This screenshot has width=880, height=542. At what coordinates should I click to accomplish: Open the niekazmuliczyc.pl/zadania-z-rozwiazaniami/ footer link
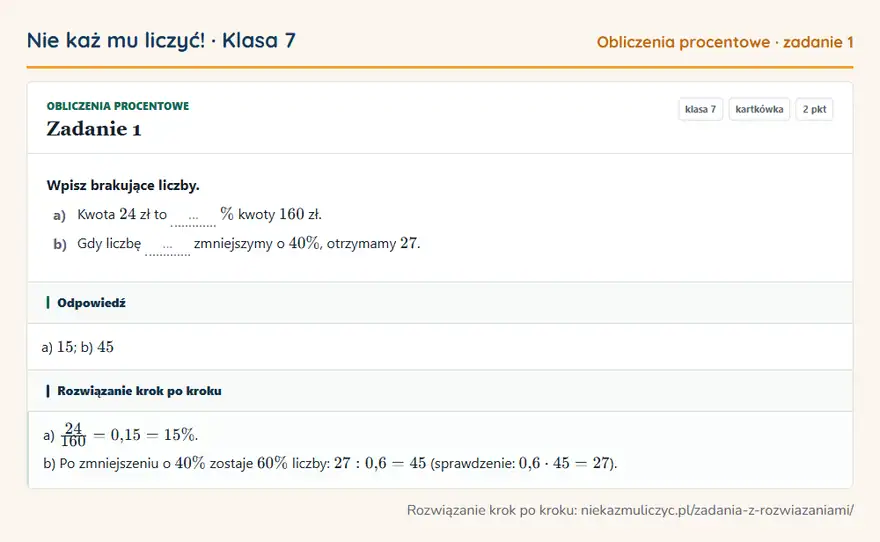pos(717,510)
